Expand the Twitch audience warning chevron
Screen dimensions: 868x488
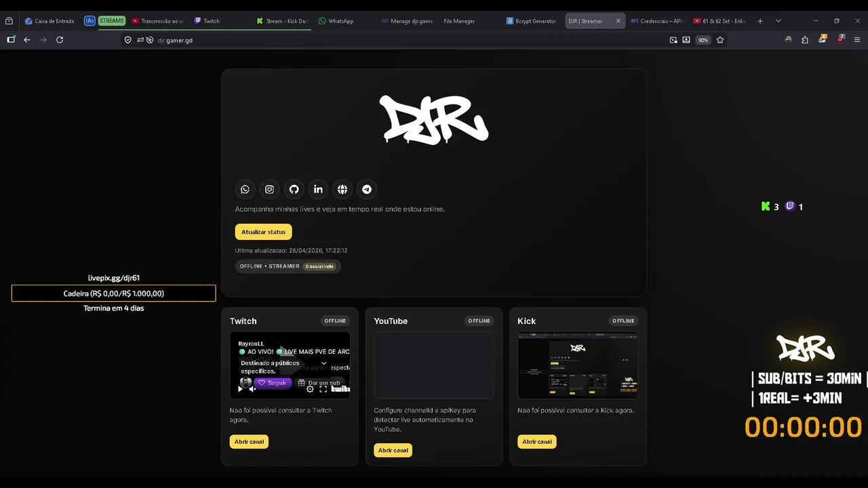(x=323, y=363)
